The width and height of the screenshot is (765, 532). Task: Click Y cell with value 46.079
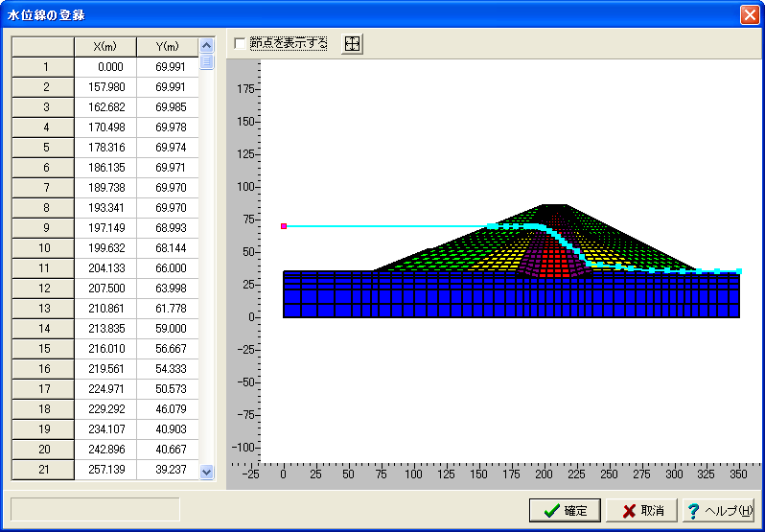(168, 409)
